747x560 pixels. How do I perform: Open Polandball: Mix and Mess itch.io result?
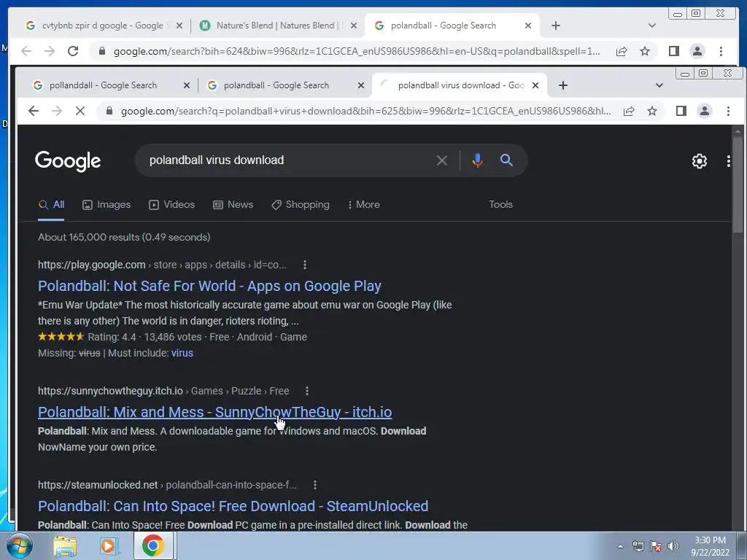215,412
